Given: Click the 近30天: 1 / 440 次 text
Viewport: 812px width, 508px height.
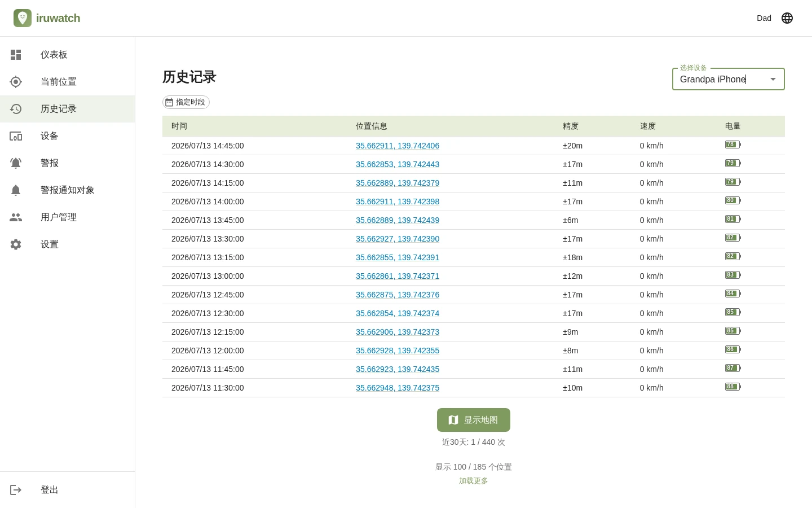Looking at the screenshot, I should coord(474,442).
